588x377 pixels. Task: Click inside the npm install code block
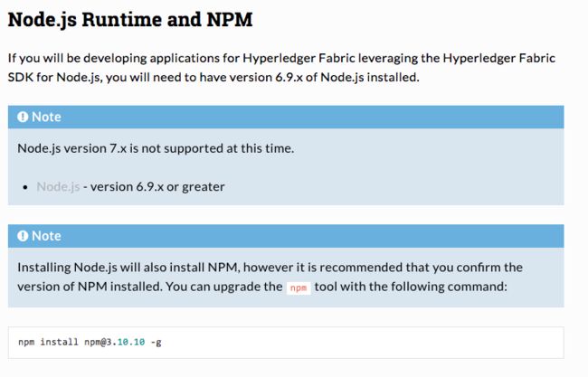coord(286,343)
